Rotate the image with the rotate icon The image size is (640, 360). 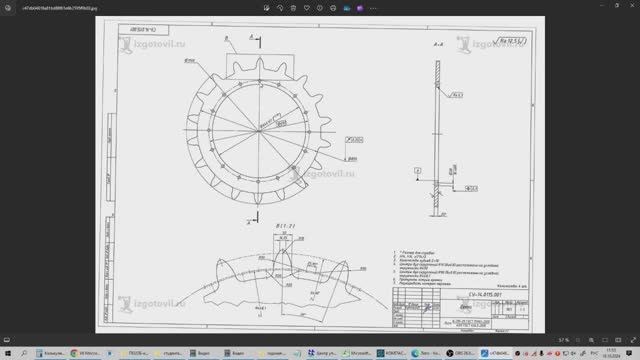(x=280, y=8)
